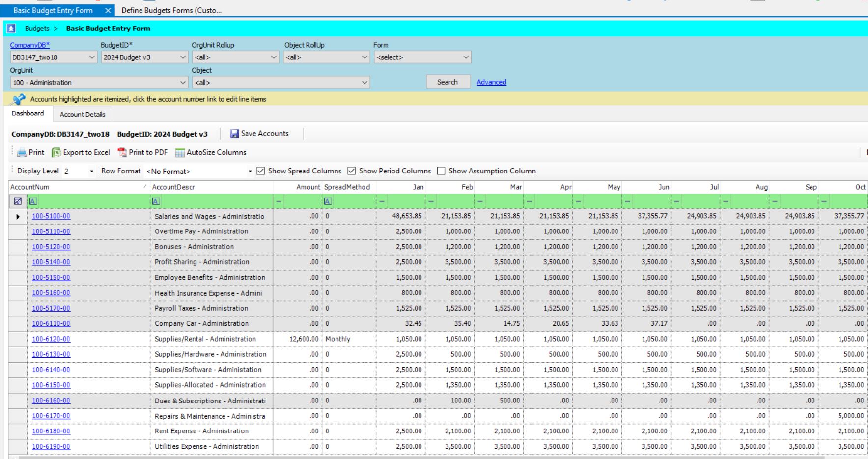Switch to the Account Details tab
This screenshot has width=868, height=459.
pos(83,115)
